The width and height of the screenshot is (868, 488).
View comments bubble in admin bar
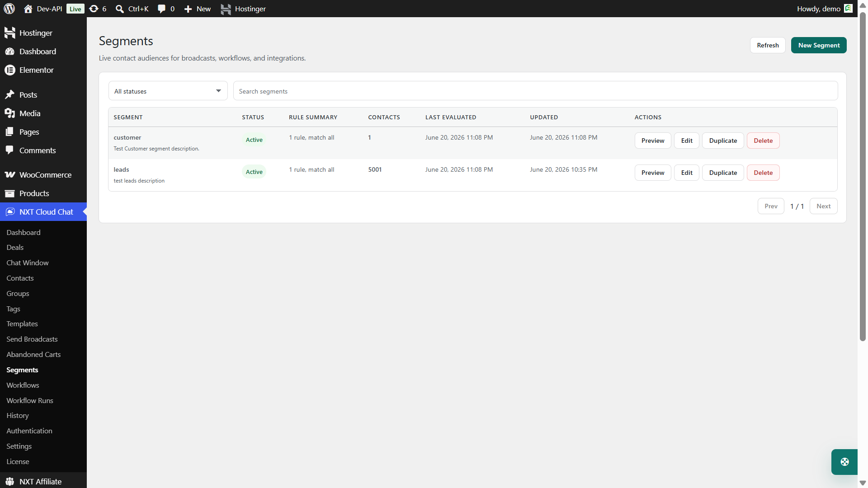coord(161,9)
